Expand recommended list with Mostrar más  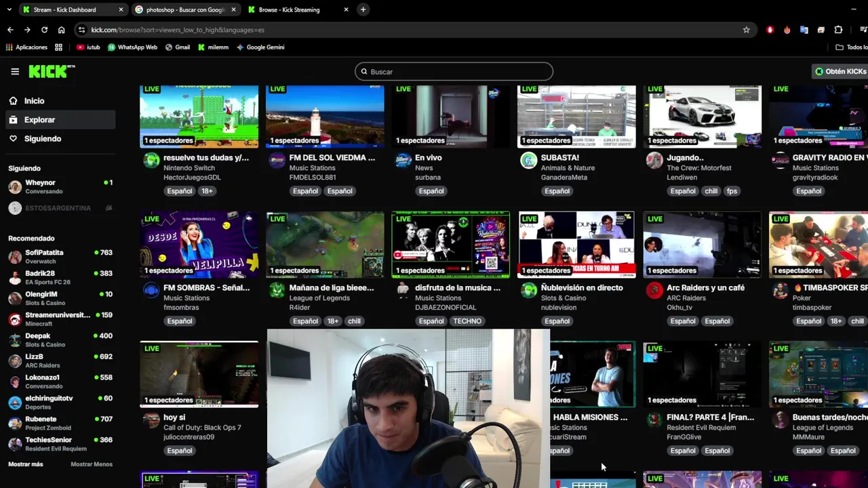tap(25, 464)
